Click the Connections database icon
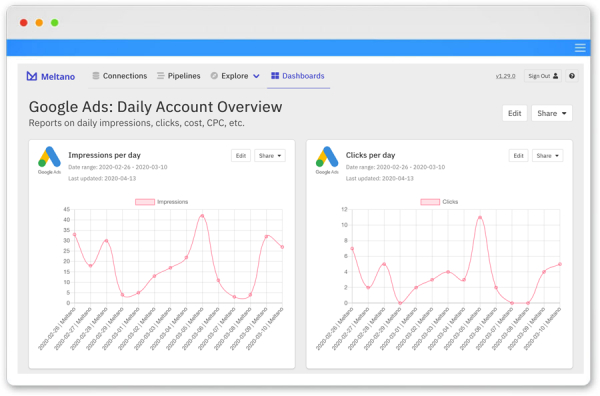Viewport: 600px width, 396px height. 96,76
